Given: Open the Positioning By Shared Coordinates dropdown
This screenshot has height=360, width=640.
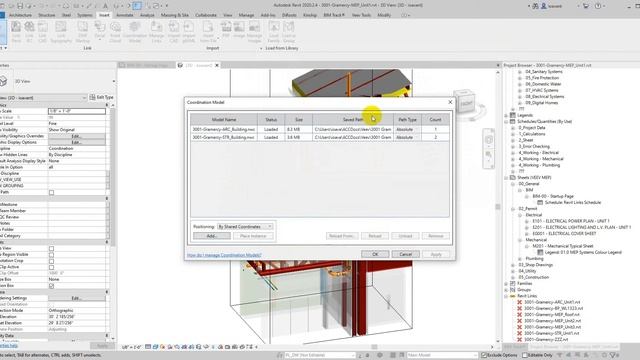Looking at the screenshot, I should tap(245, 227).
